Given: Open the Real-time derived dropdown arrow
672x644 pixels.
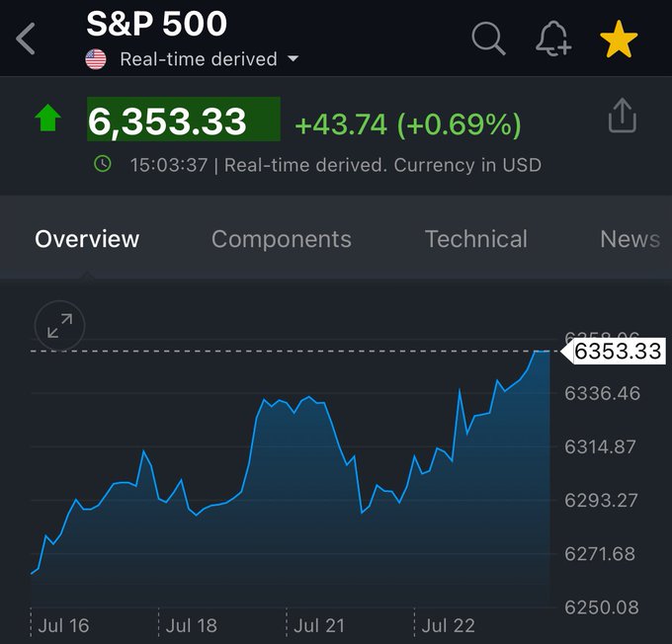Looking at the screenshot, I should tap(293, 59).
